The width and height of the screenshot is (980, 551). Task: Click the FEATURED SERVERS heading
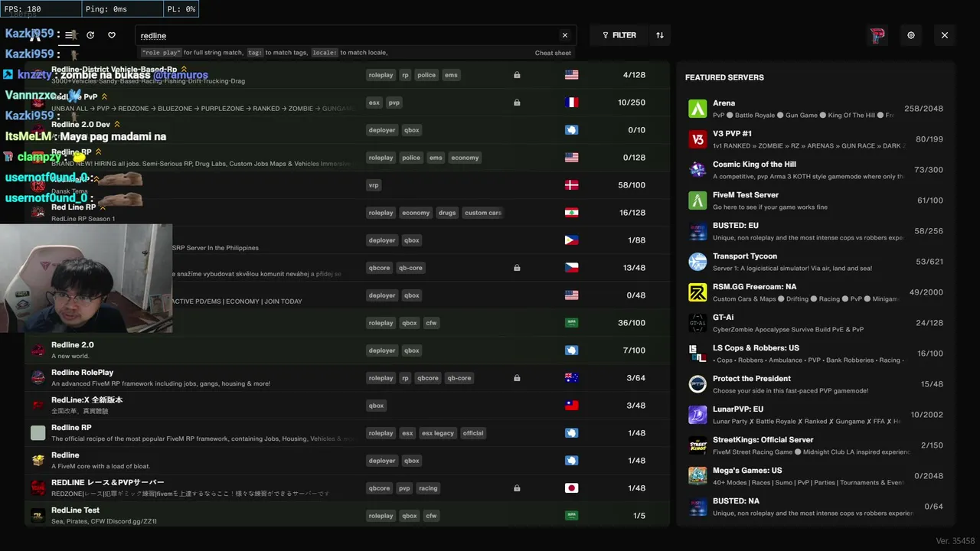pyautogui.click(x=724, y=77)
